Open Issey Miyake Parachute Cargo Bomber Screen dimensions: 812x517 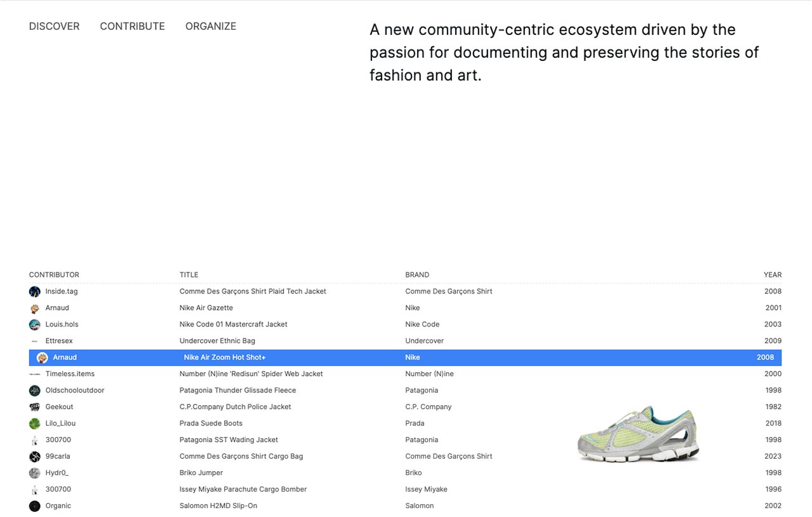pos(243,490)
